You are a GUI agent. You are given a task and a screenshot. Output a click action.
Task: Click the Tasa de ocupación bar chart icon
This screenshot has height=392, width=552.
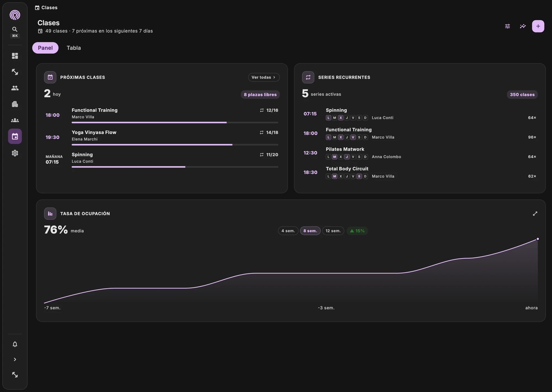50,214
